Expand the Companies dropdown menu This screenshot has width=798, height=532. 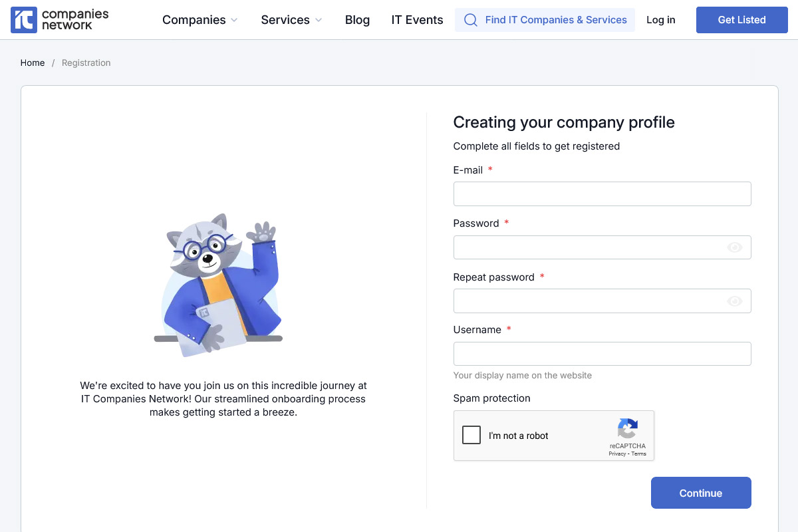tap(199, 20)
